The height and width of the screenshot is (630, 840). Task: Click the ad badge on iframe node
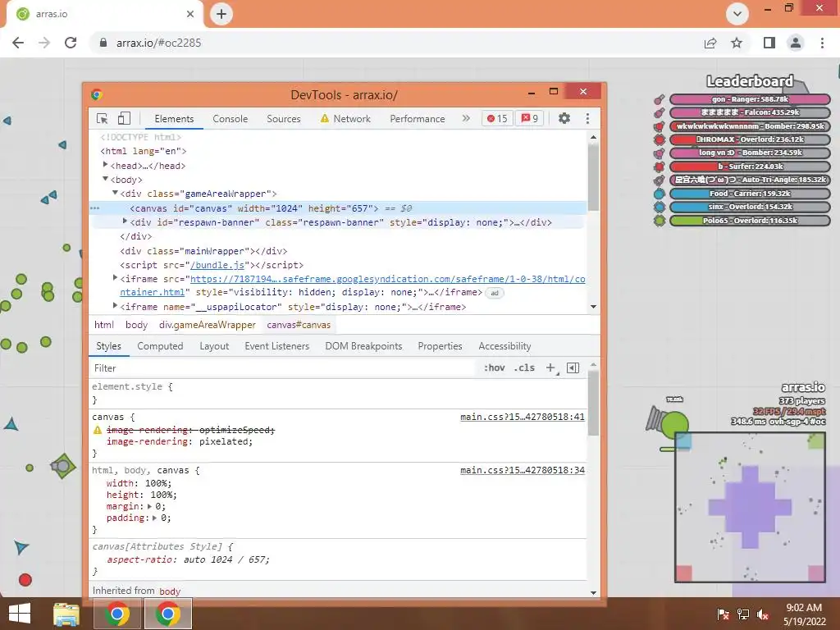point(495,293)
